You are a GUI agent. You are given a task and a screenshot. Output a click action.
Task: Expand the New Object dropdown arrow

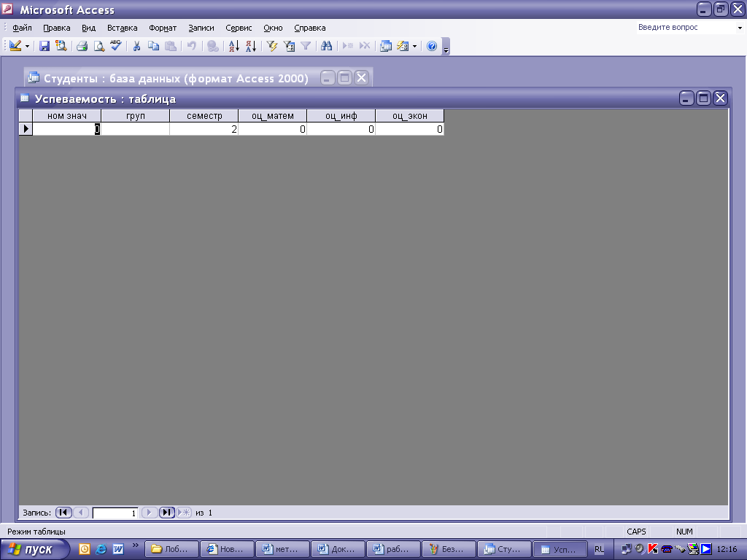click(x=414, y=46)
